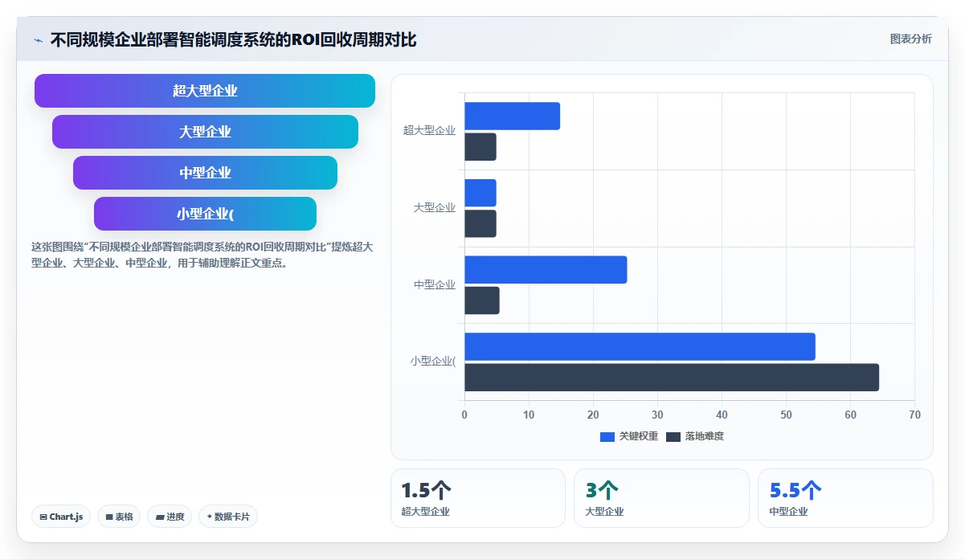Click the dark 中型企业 chart bar

(482, 300)
